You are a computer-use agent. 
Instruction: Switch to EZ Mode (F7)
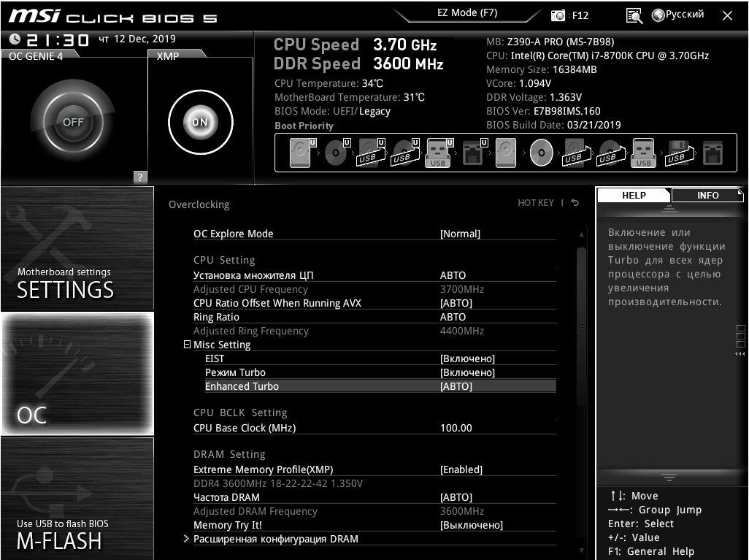[x=467, y=13]
